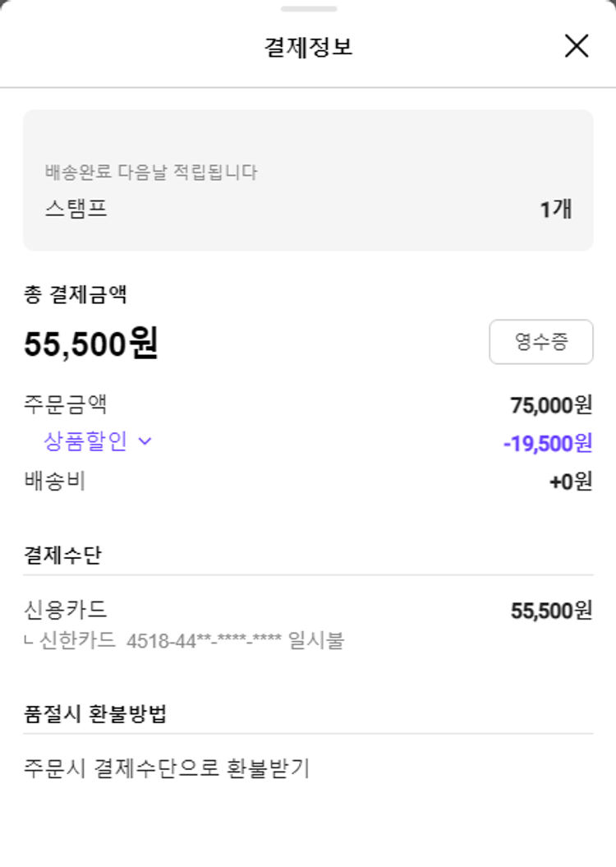Click the 주문시 결제수단으로 환불받기 text
This screenshot has height=867, width=616.
coord(167,769)
